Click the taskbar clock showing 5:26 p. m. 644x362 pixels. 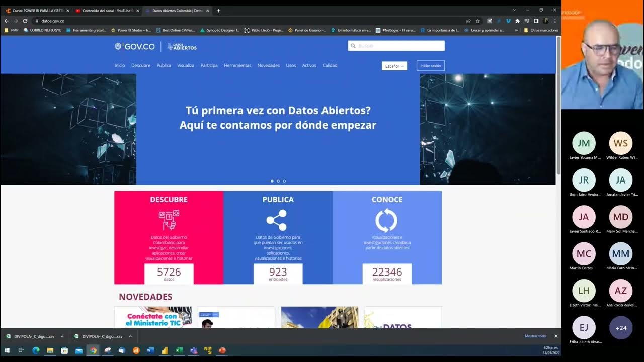550,350
